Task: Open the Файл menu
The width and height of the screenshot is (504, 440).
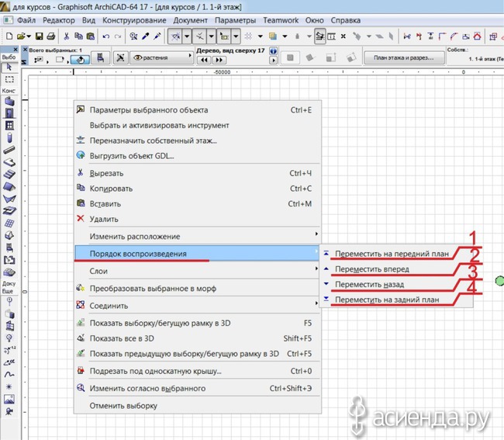Action: [26, 20]
